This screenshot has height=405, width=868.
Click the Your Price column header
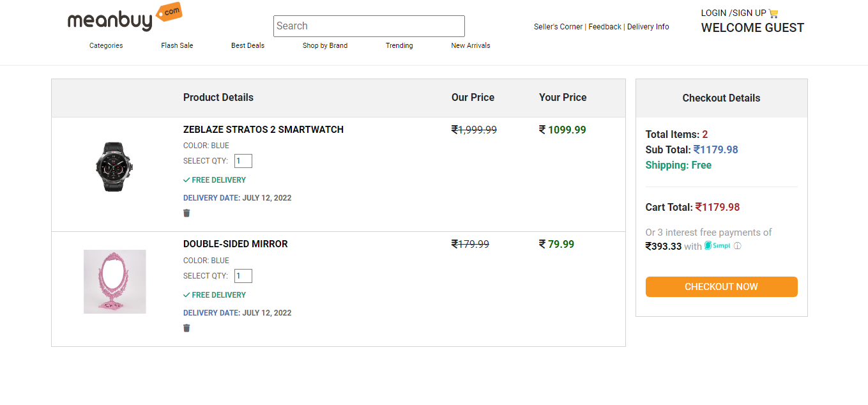pyautogui.click(x=563, y=97)
